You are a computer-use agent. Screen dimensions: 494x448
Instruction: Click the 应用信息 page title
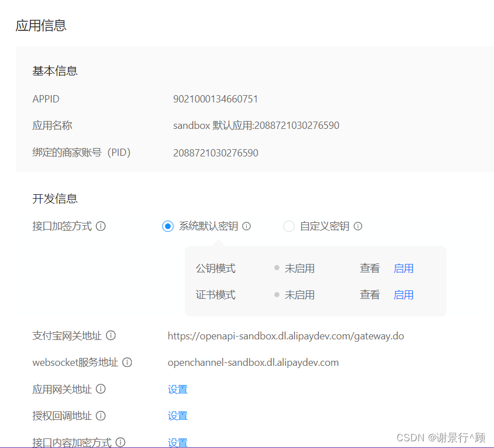point(41,25)
